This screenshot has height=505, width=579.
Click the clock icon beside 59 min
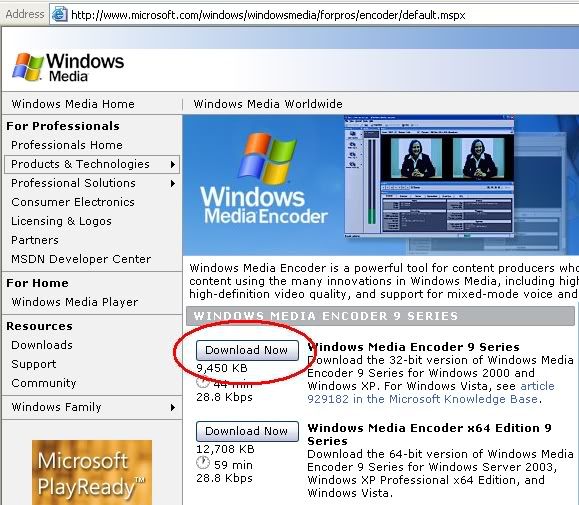pos(203,463)
